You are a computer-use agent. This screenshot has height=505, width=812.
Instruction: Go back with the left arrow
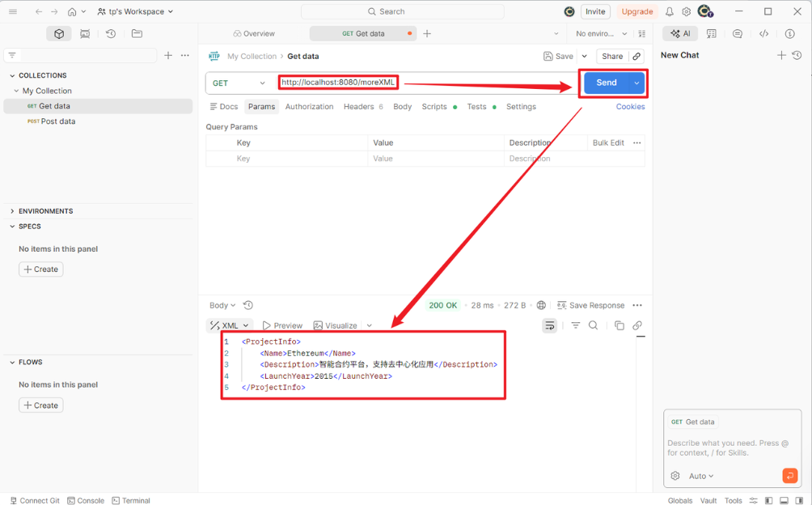point(39,11)
